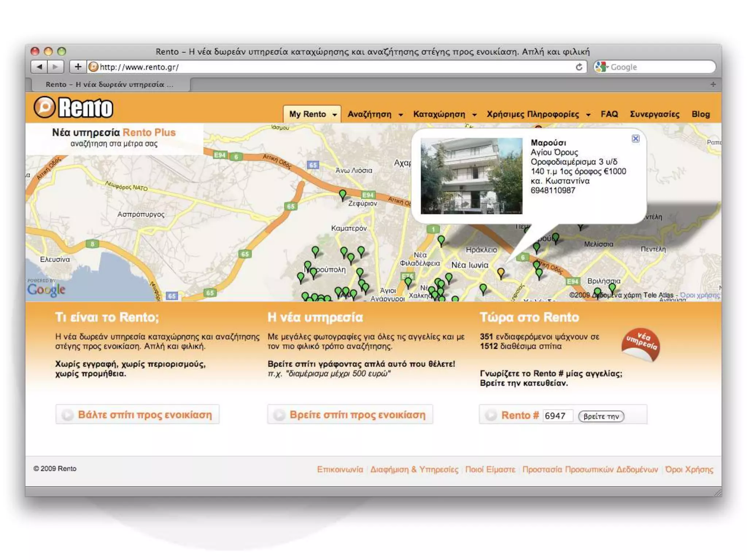Screen dimensions: 747x560
Task: Expand the Καταχώρηση dropdown menu
Action: (x=444, y=114)
